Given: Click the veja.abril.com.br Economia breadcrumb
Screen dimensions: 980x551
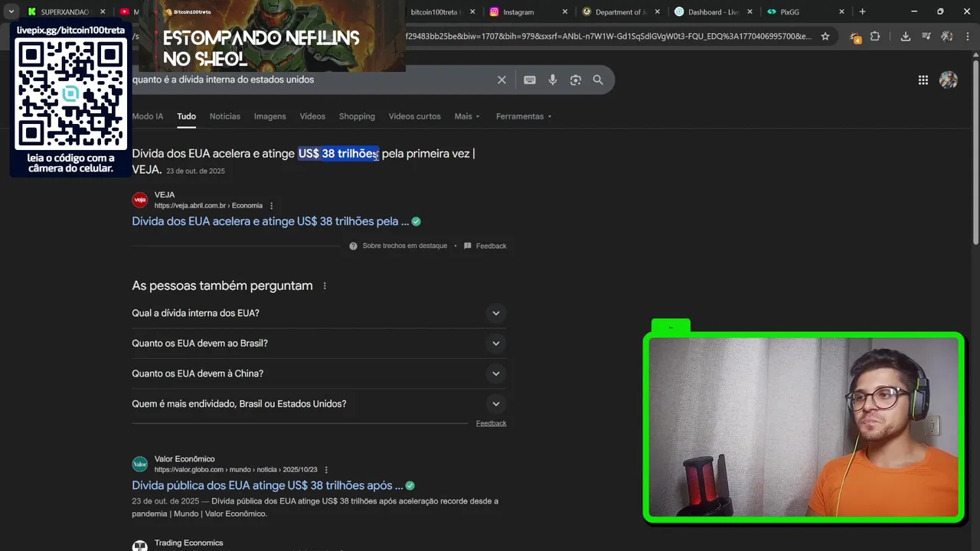Looking at the screenshot, I should 208,206.
